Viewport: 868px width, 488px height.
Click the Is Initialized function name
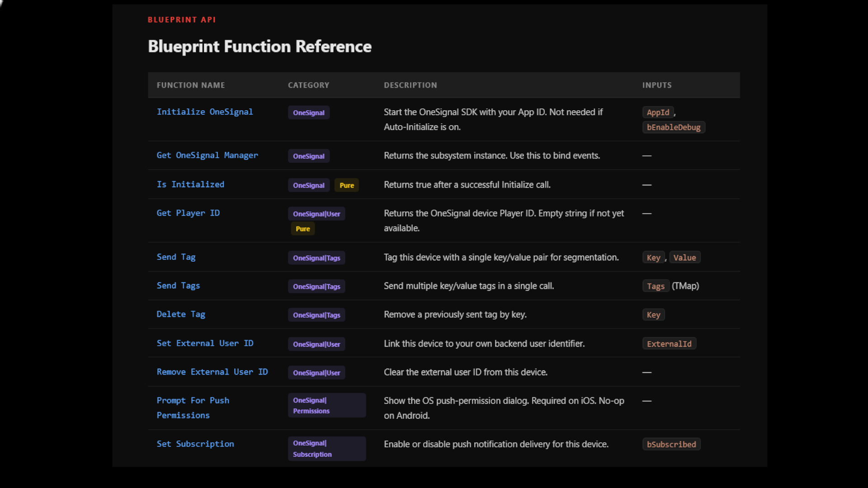(x=190, y=184)
